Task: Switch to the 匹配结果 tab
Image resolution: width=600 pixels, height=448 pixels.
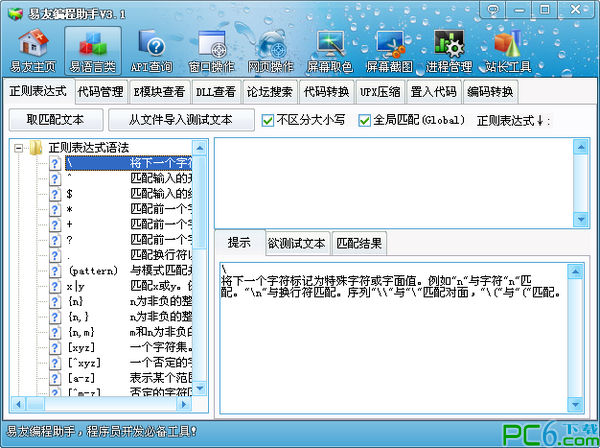Action: (358, 243)
